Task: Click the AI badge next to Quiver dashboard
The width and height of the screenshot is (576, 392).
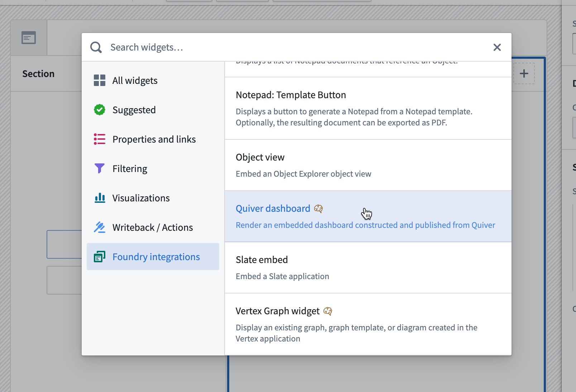Action: 318,209
